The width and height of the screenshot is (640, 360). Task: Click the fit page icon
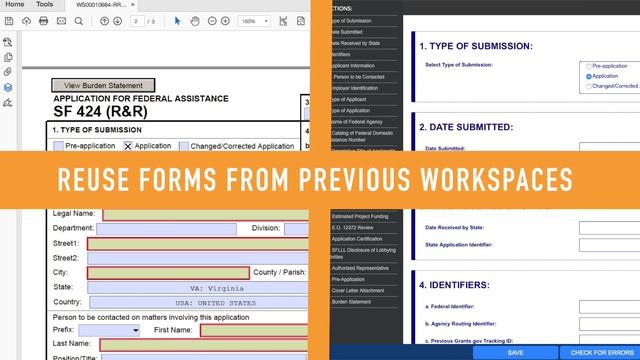coord(301,21)
